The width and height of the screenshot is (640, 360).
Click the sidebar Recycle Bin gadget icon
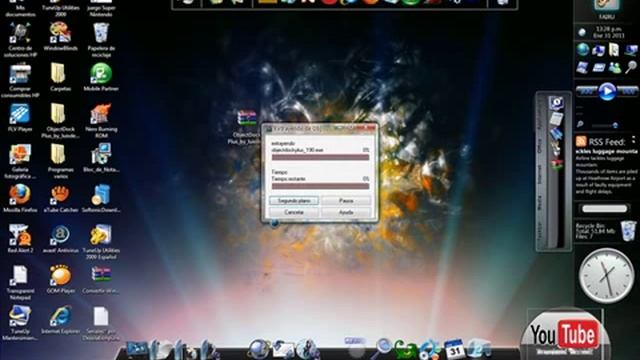point(628,231)
